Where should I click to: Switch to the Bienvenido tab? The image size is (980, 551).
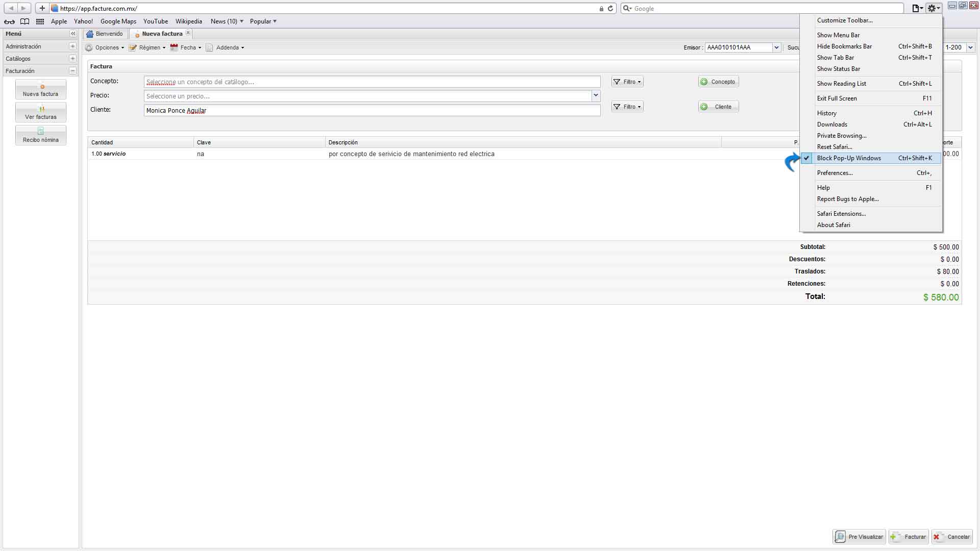click(105, 34)
